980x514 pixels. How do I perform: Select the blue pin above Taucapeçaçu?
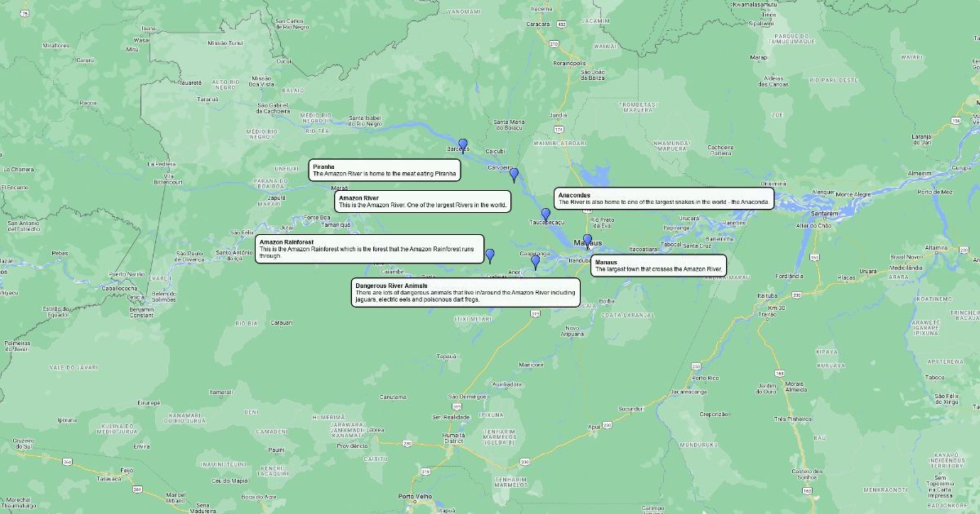546,214
